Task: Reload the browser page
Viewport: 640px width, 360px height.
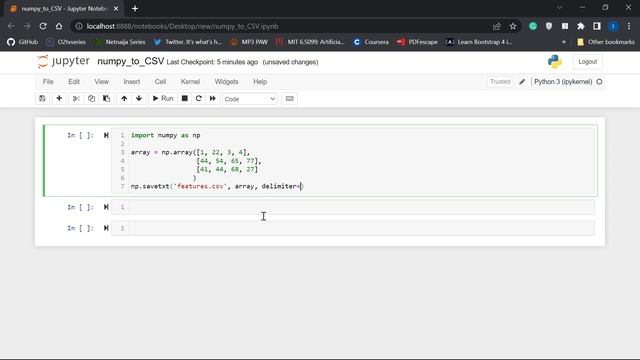Action: coord(43,26)
